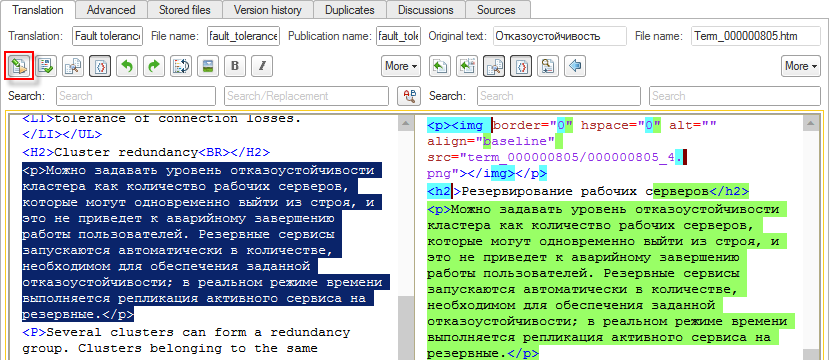Click the right toolbar document picture icon
This screenshot has height=360, width=829.
(548, 66)
